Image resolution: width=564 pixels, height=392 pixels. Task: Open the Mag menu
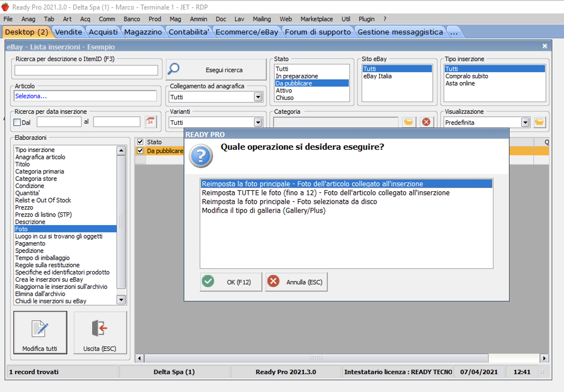tap(175, 19)
